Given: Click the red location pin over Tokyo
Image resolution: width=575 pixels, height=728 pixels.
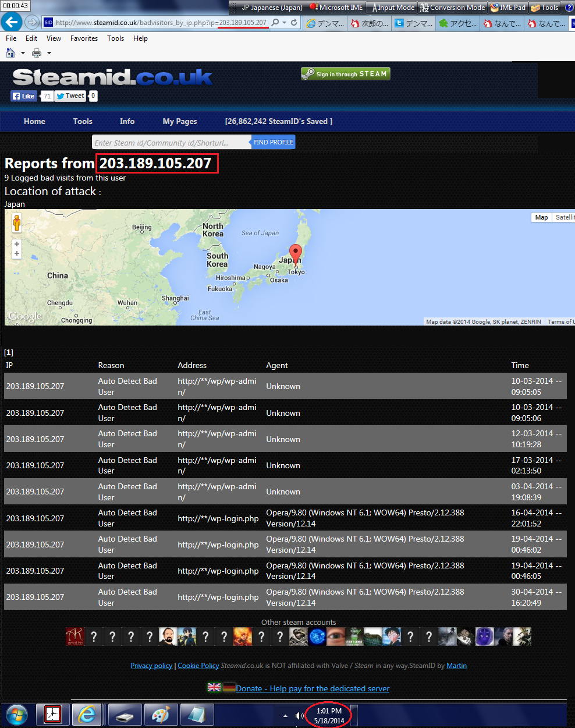Looking at the screenshot, I should (296, 255).
